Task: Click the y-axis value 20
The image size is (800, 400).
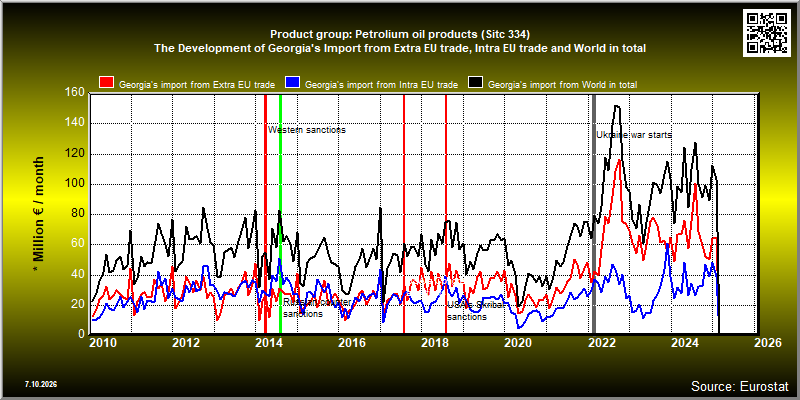Action: tap(78, 304)
